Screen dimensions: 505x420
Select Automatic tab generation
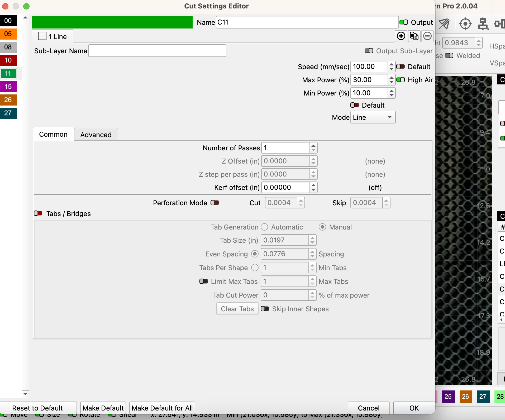coord(264,227)
